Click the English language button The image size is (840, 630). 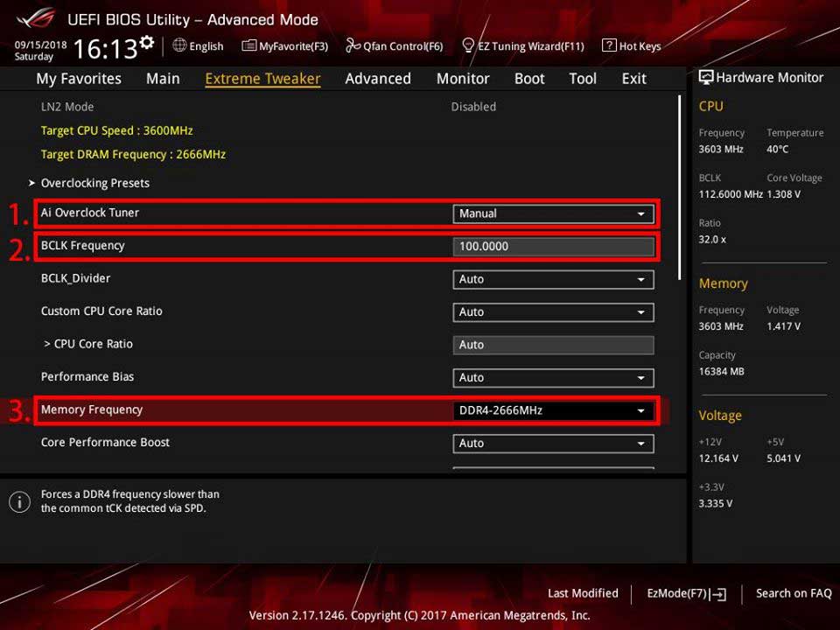click(199, 46)
